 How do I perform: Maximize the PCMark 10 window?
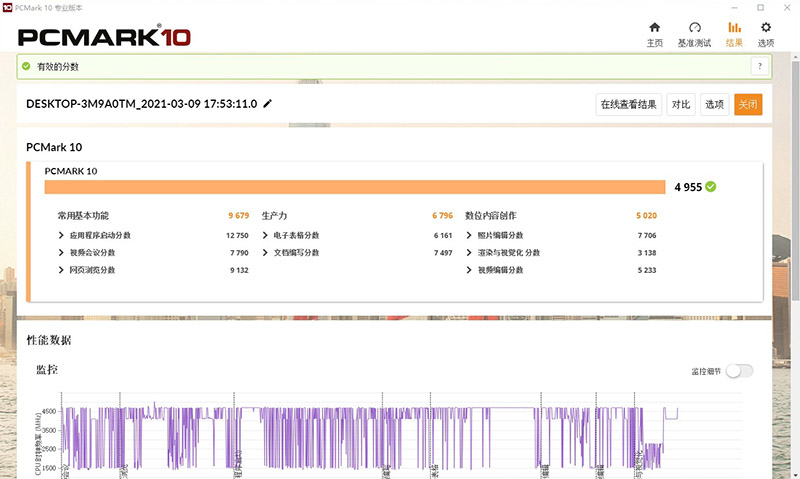coord(760,8)
